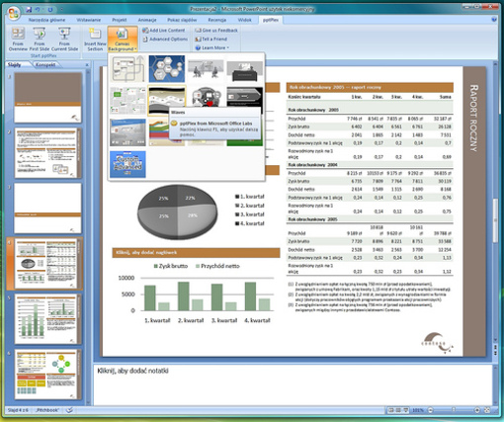Click the 101% zoom level
The height and width of the screenshot is (422, 504).
click(x=418, y=410)
